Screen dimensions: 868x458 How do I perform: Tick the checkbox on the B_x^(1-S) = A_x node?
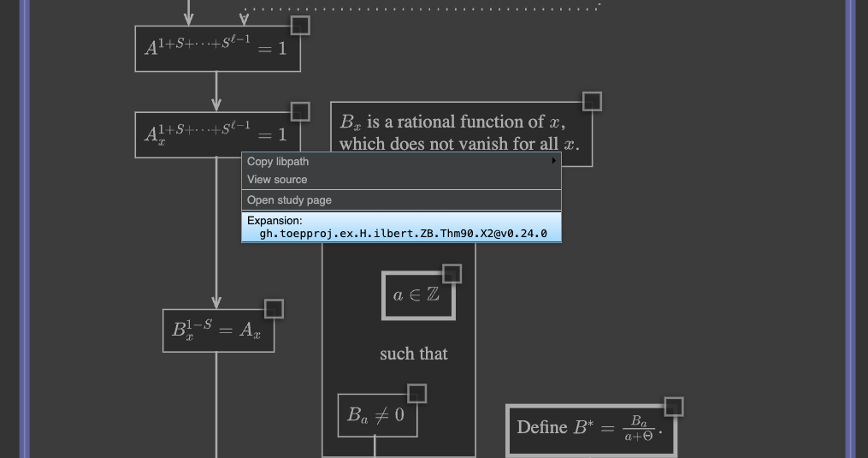point(274,309)
